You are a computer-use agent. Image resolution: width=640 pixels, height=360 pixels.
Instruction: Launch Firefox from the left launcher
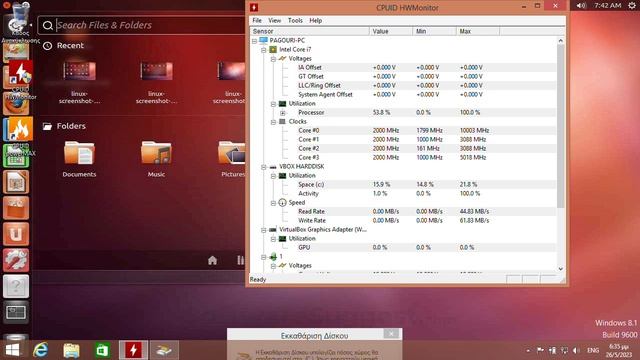point(16,105)
